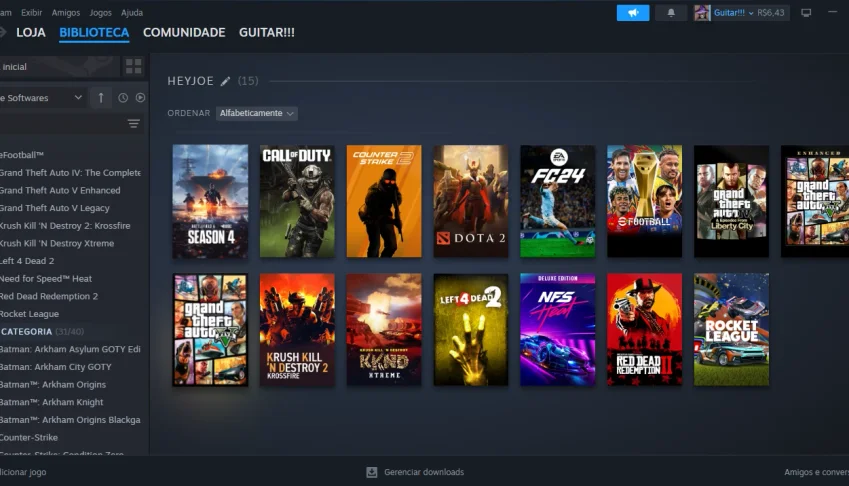
Task: Open the Battlefield Season 4 game cover
Action: tap(210, 201)
